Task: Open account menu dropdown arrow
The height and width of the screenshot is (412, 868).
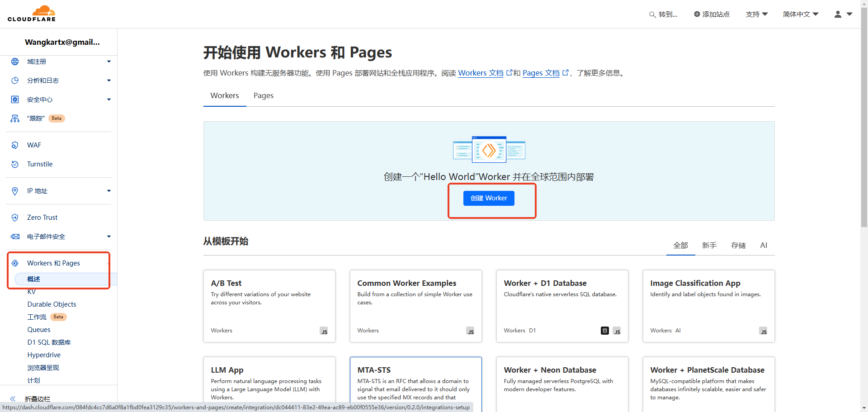Action: (x=849, y=14)
